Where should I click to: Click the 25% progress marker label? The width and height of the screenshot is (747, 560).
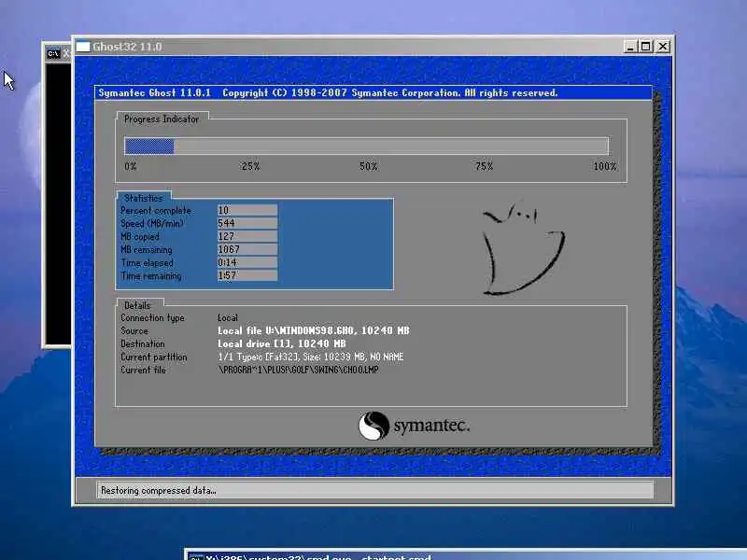pyautogui.click(x=250, y=166)
